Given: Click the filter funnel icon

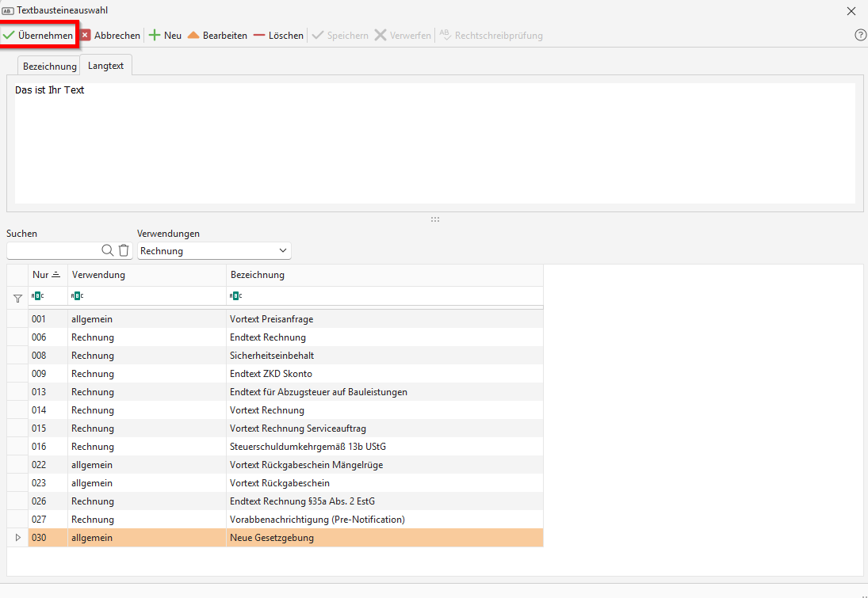Looking at the screenshot, I should click(x=17, y=299).
